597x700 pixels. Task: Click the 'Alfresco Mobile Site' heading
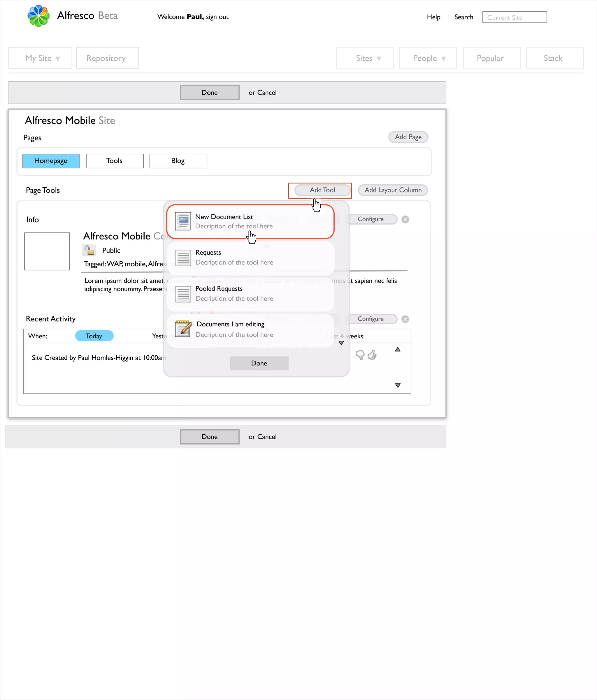(70, 121)
